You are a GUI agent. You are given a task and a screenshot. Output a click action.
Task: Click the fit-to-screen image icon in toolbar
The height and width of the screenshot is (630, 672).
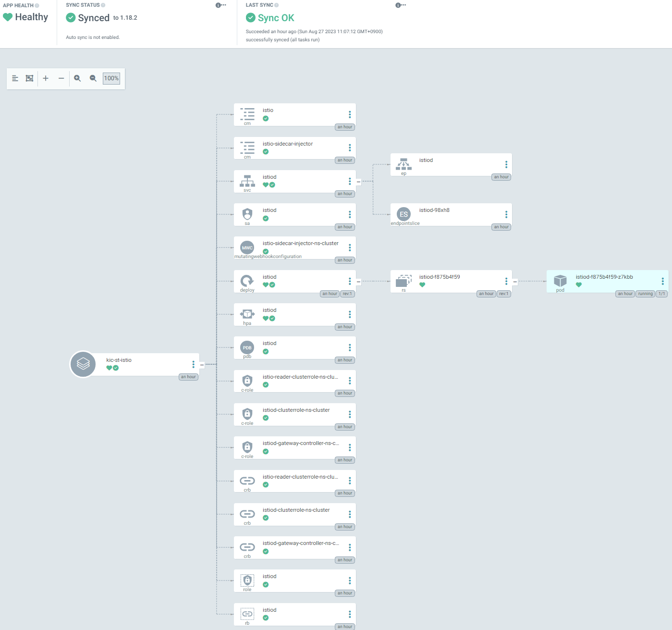click(29, 78)
